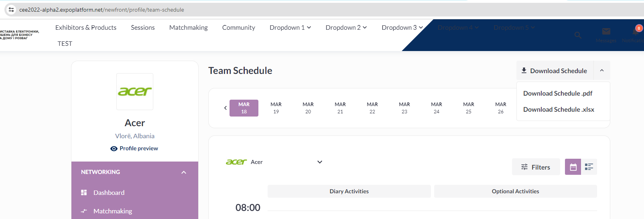The height and width of the screenshot is (219, 644).
Task: Click the Matchmaking arrows icon in sidebar
Action: (x=84, y=211)
